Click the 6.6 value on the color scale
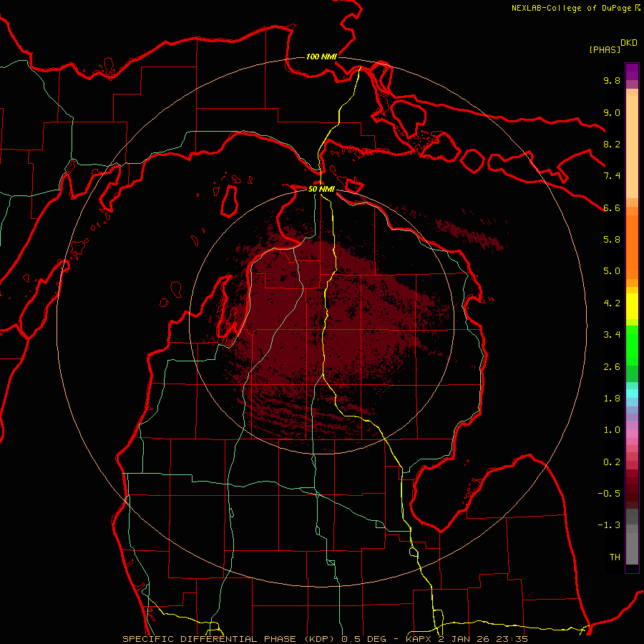 (612, 208)
